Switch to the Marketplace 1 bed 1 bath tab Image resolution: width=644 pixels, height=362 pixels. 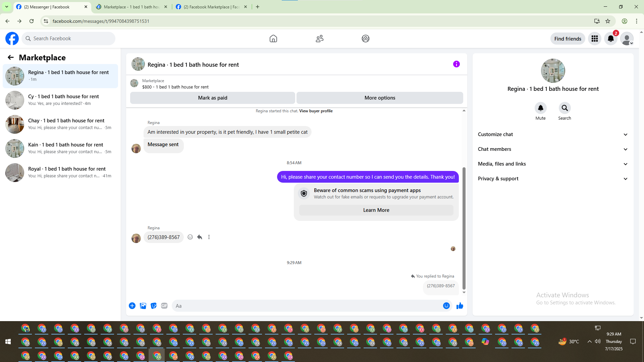[x=131, y=7]
